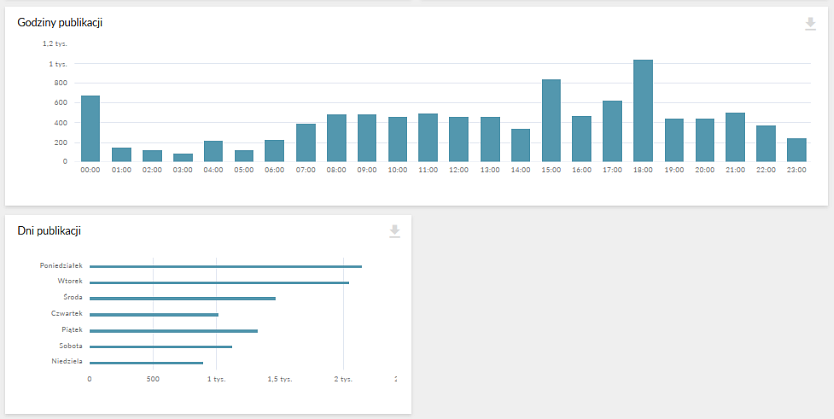Image resolution: width=834 pixels, height=419 pixels.
Task: Click the Czwartek bar in days chart
Action: pyautogui.click(x=154, y=314)
